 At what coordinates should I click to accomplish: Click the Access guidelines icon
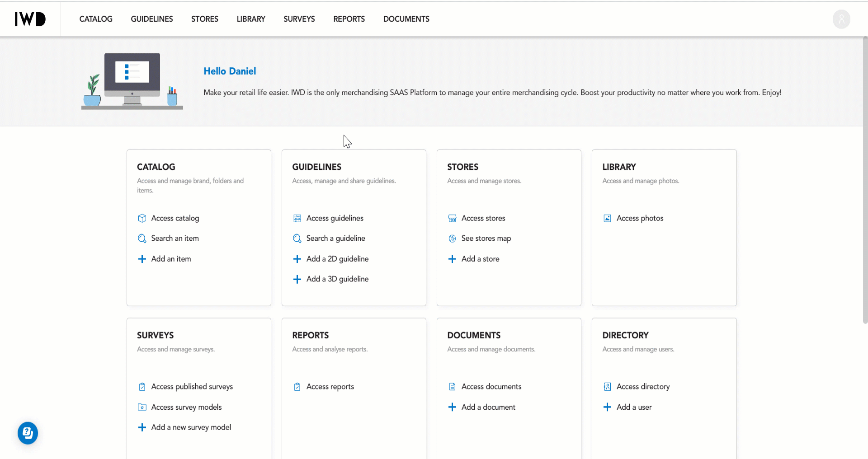point(297,218)
